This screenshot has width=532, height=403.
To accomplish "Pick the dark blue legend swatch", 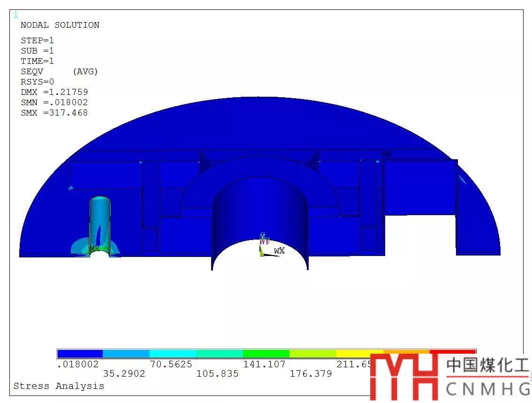I will [80, 353].
